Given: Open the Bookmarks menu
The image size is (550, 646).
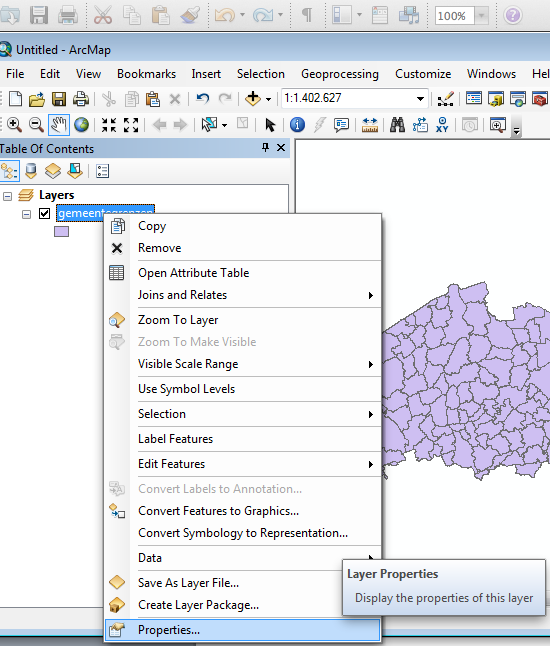Looking at the screenshot, I should (x=146, y=74).
